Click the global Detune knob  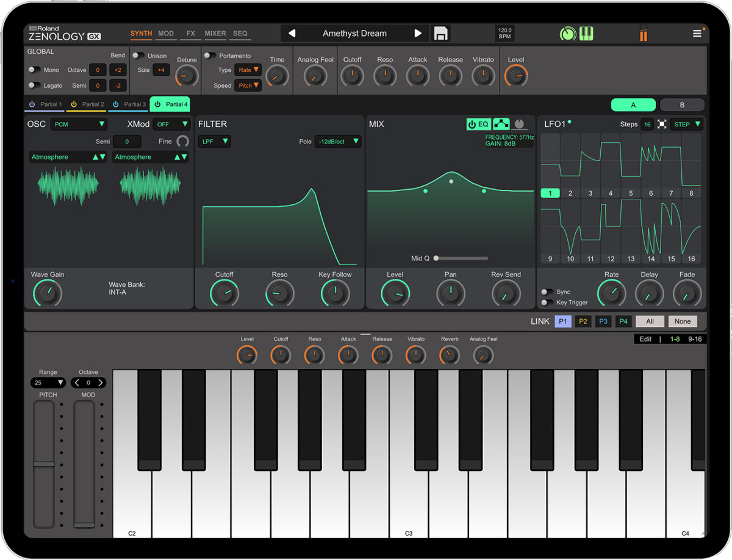coord(187,76)
